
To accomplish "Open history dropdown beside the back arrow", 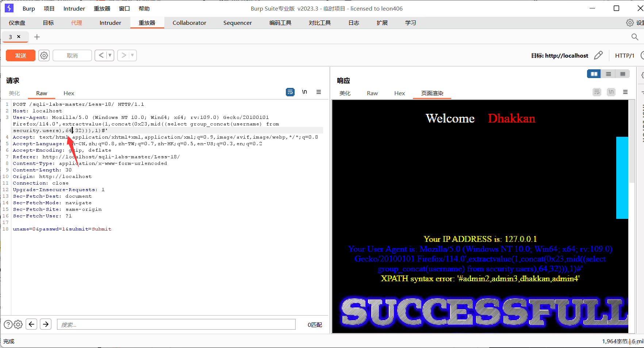I will pos(110,55).
